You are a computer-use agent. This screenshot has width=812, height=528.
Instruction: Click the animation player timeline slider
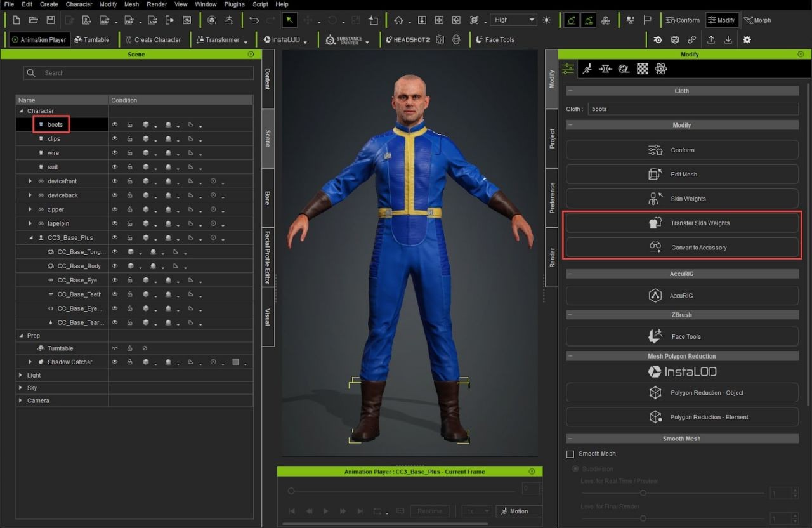tap(403, 491)
